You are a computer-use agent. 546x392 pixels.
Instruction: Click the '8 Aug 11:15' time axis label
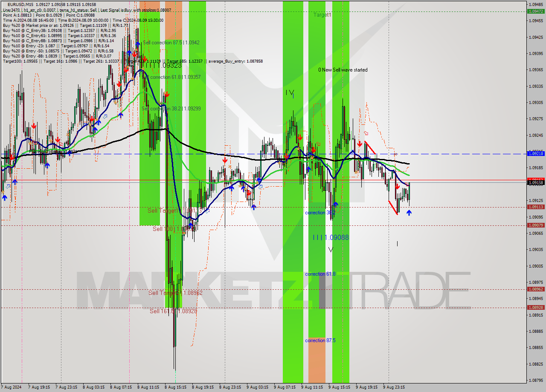tap(148, 387)
